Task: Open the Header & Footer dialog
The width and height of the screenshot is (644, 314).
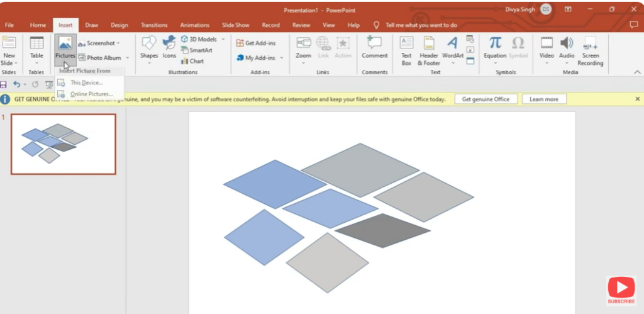Action: point(429,50)
